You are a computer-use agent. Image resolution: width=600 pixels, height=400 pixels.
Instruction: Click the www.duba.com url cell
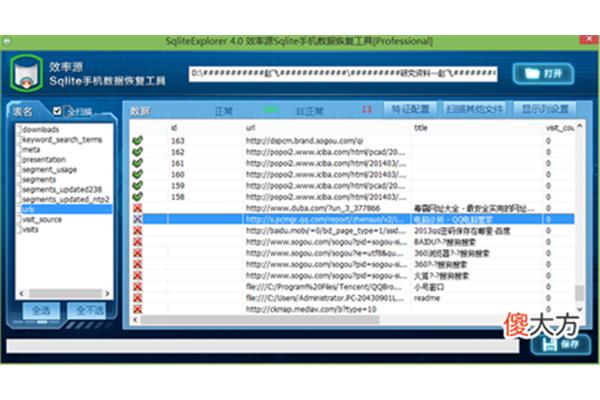[313, 208]
